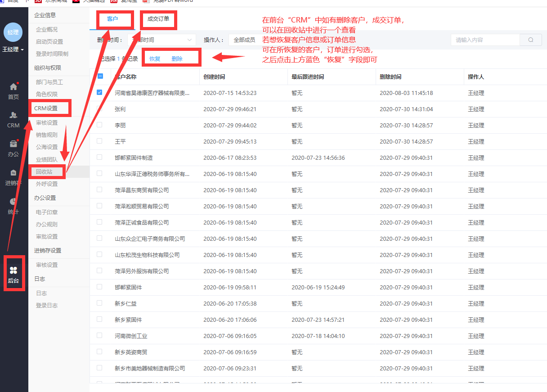Click the 删除 delete link

coord(177,59)
